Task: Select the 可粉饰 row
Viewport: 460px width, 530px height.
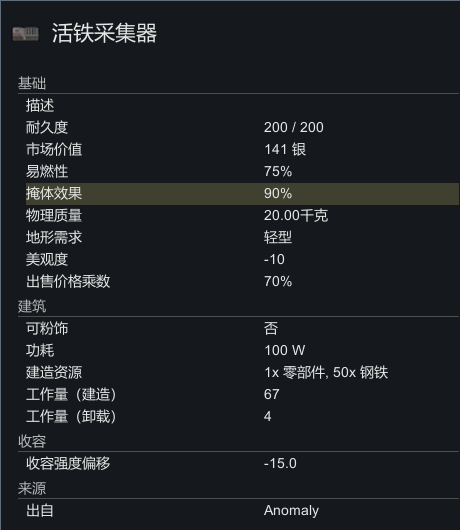Action: 242,329
